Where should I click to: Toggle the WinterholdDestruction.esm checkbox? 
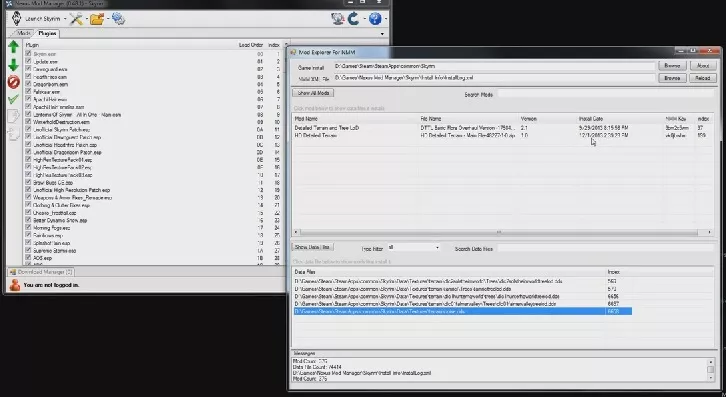[28, 122]
